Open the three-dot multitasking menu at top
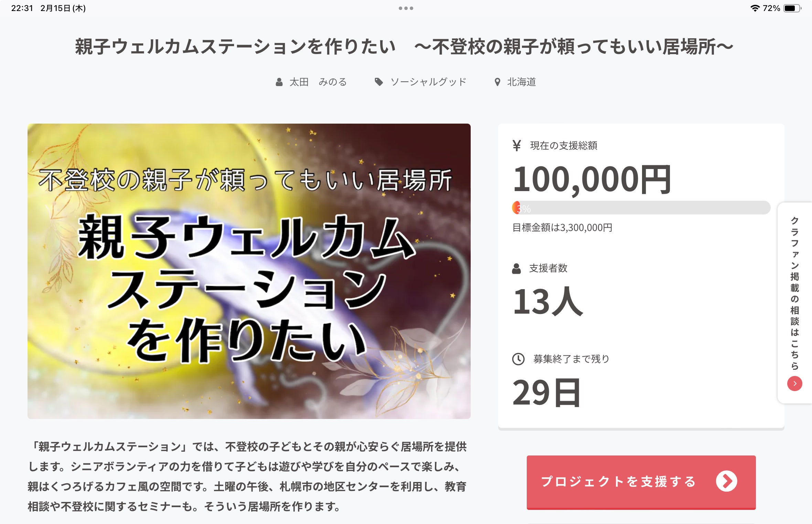 [x=406, y=8]
